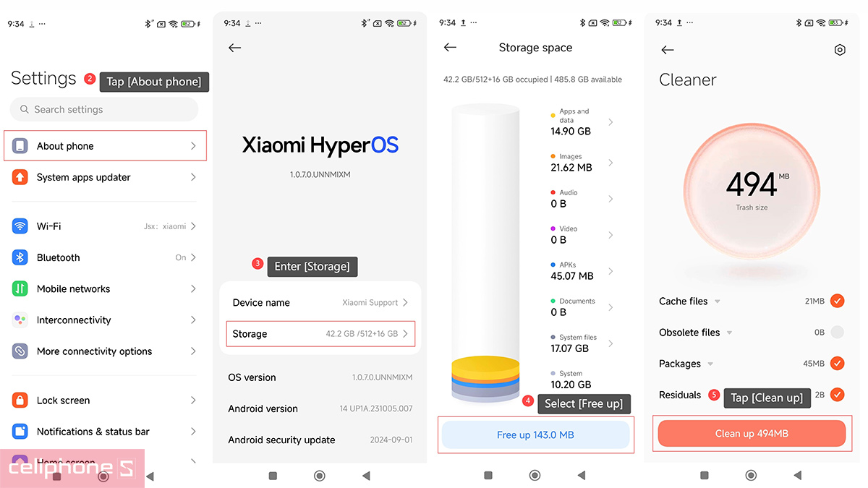Click the Wi-Fi icon in Settings
The height and width of the screenshot is (488, 868).
(20, 226)
